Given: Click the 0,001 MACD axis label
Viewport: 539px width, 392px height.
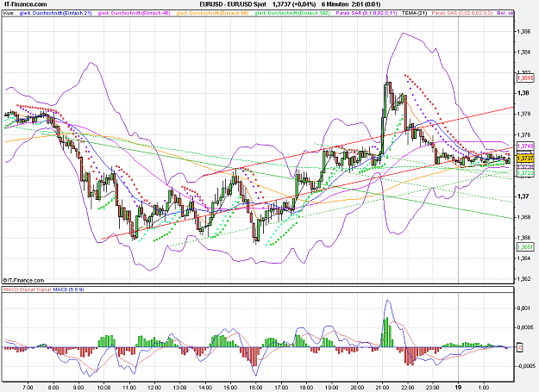Looking at the screenshot, I should point(523,308).
